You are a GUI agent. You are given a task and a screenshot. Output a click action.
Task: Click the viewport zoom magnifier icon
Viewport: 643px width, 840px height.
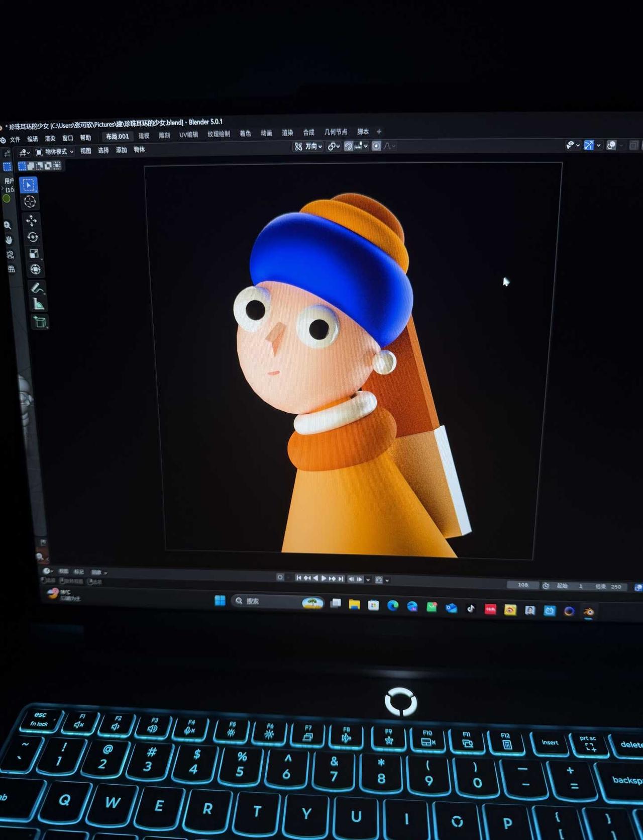pos(8,225)
